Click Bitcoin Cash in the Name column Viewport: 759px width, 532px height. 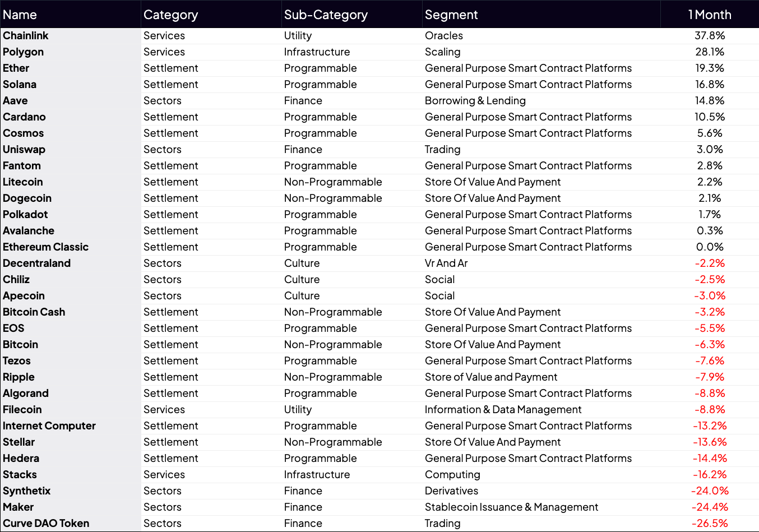[x=34, y=312]
